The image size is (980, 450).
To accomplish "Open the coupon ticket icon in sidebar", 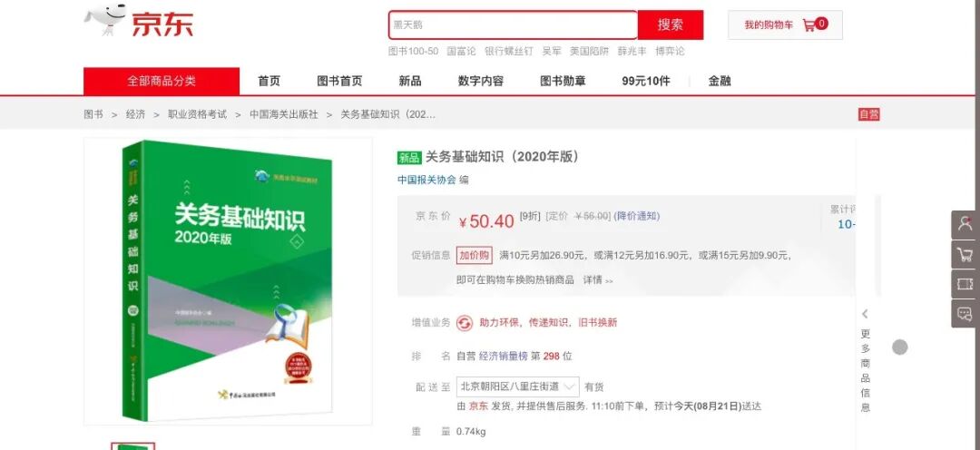I will (x=965, y=284).
